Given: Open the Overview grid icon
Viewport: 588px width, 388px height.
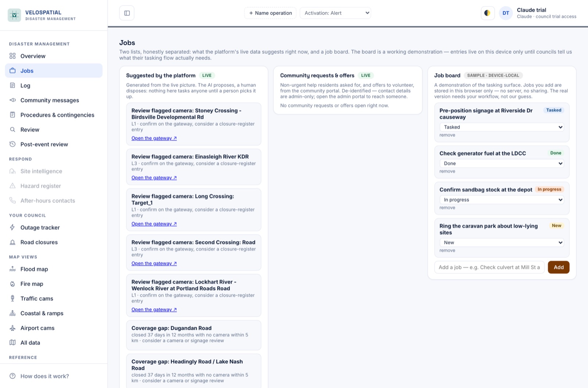Looking at the screenshot, I should tap(12, 56).
